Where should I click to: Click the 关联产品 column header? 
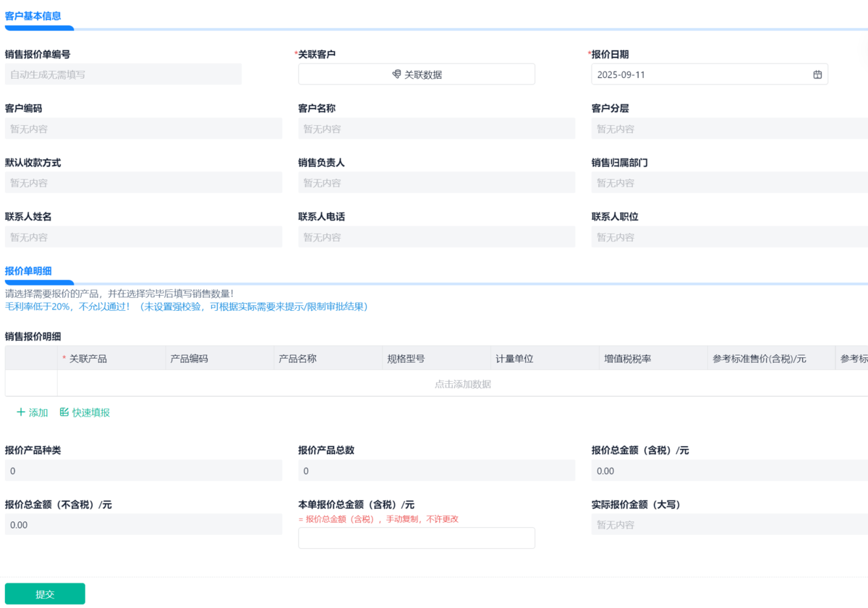[88, 359]
